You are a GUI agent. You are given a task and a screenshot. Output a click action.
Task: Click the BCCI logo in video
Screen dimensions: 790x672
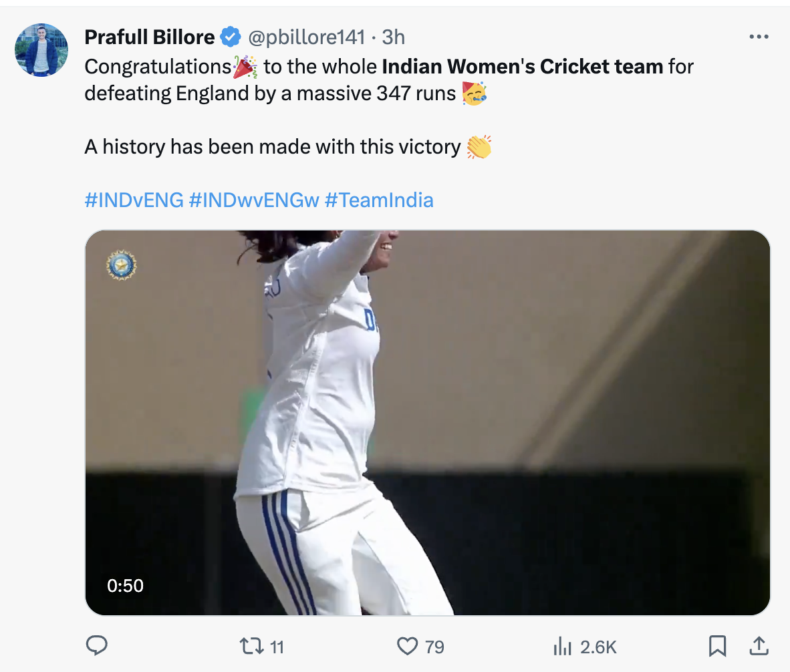[x=121, y=266]
